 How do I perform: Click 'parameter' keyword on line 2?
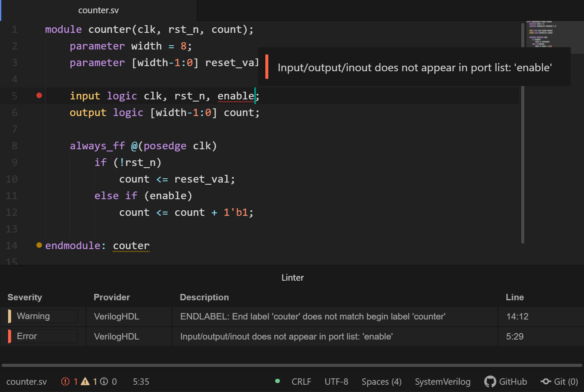pos(98,46)
